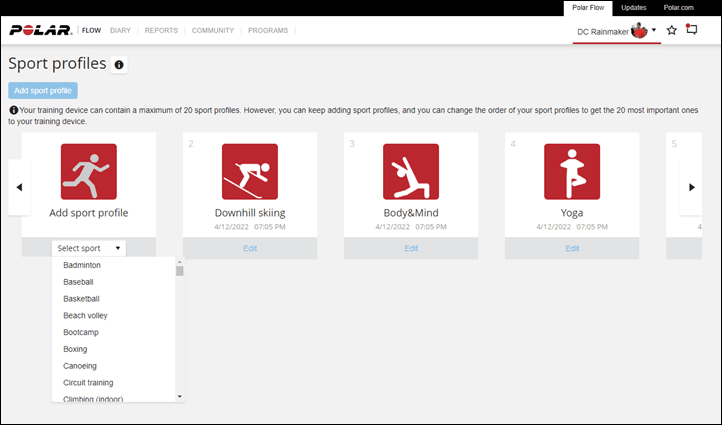Open the DIARY menu
This screenshot has height=425, width=722.
[120, 30]
